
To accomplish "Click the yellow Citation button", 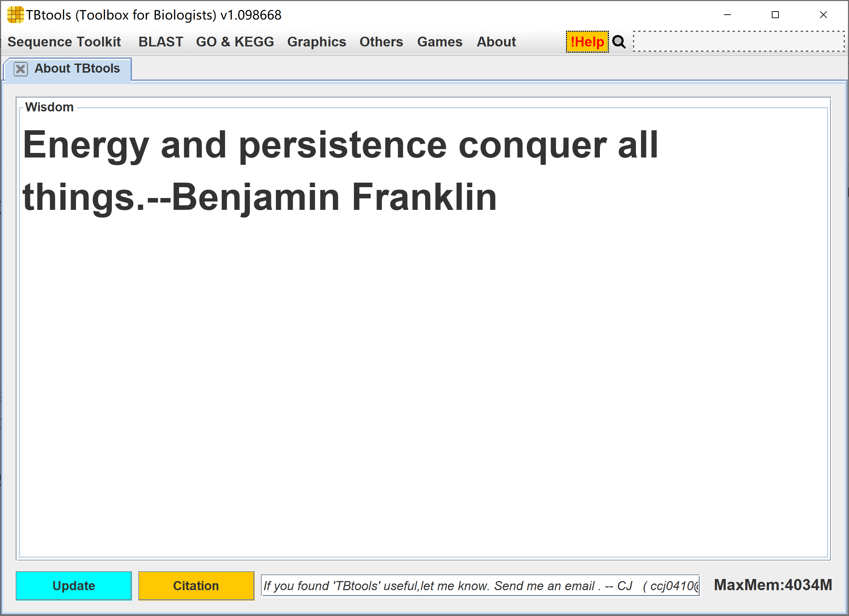I will point(196,586).
